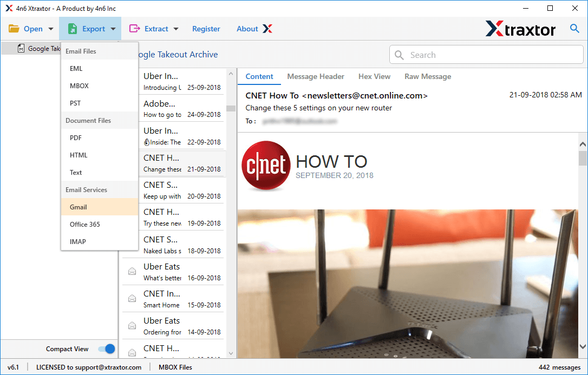This screenshot has height=375, width=588.
Task: Click the Xtraxtor logo at top right
Action: tap(520, 29)
